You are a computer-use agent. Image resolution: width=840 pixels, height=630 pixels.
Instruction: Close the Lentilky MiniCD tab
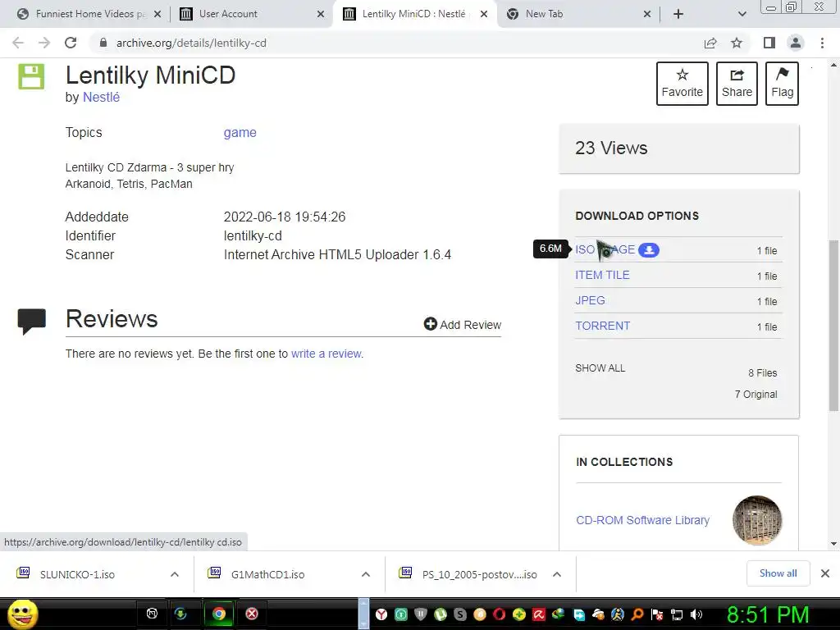point(484,14)
